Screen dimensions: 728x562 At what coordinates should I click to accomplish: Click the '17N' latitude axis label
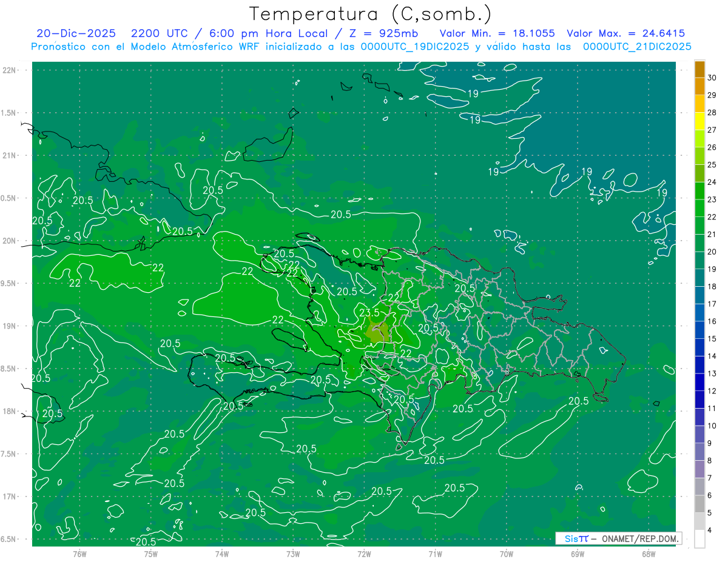(9, 497)
